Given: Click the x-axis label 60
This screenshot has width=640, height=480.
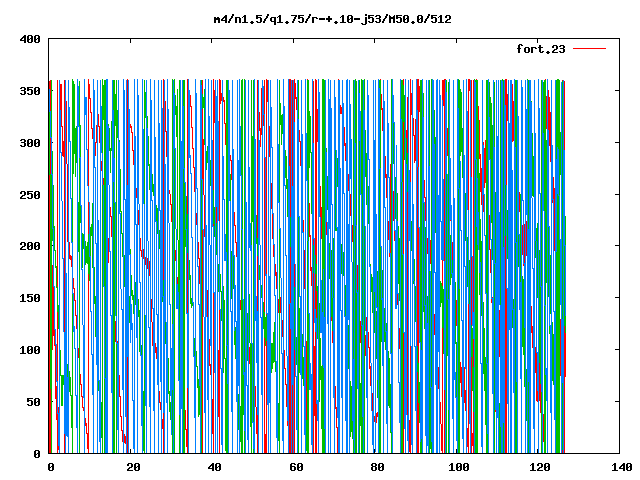Looking at the screenshot, I should point(296,467).
